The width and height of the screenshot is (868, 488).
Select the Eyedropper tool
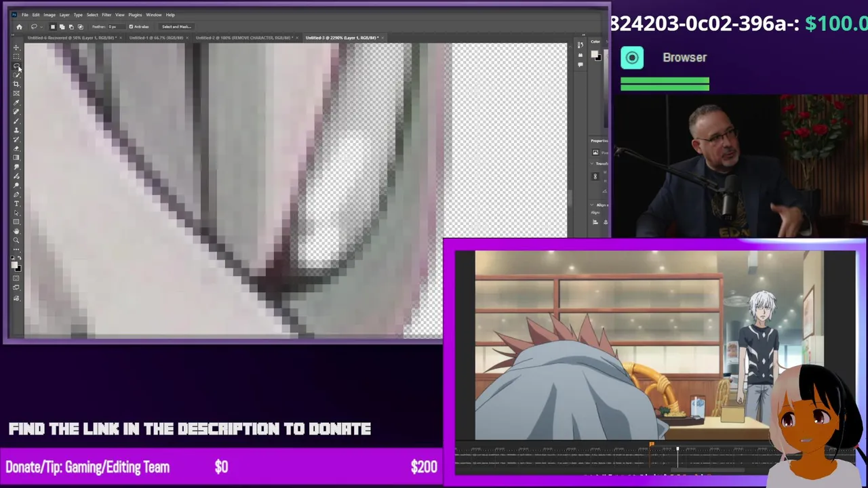pyautogui.click(x=16, y=104)
